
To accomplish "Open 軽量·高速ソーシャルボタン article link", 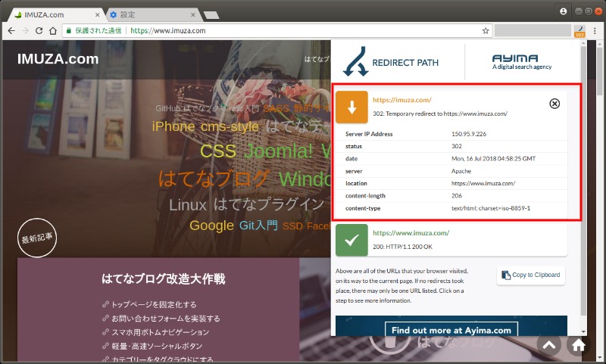I will click(x=157, y=347).
